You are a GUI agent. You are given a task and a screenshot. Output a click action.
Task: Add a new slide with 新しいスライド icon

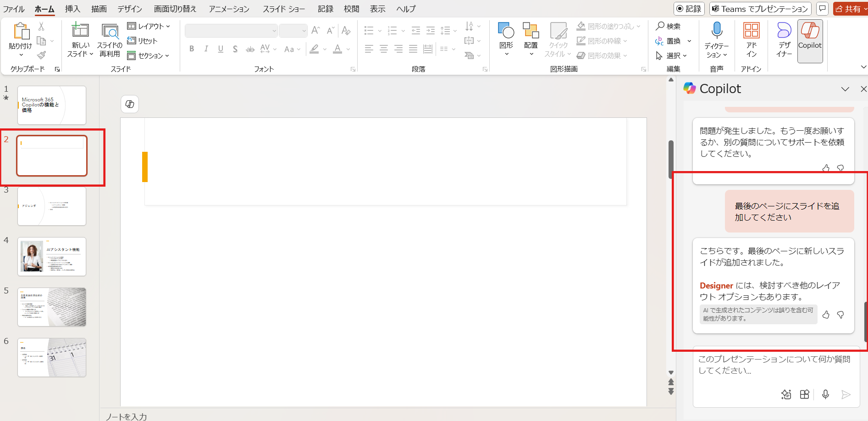coord(80,30)
